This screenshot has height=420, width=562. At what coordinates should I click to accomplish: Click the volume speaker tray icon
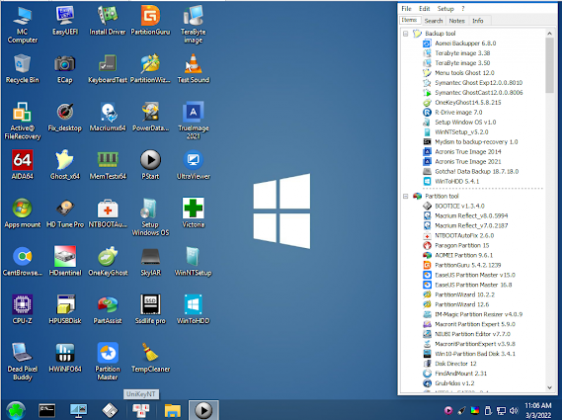coord(514,410)
